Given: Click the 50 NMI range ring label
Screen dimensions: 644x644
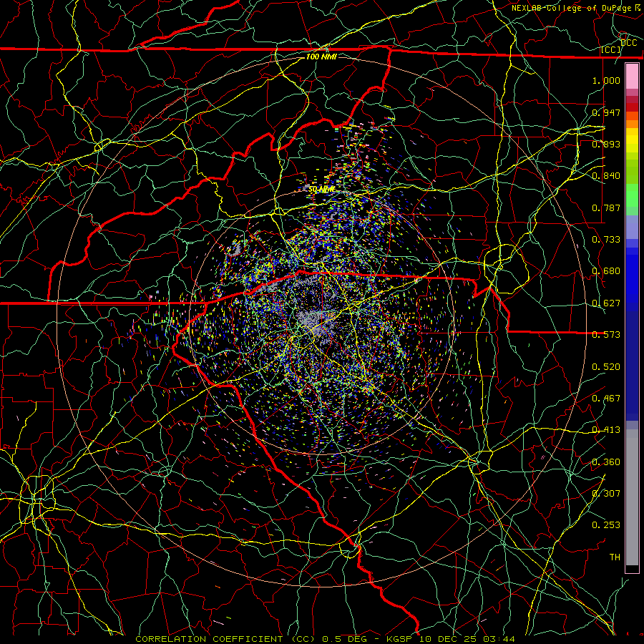Looking at the screenshot, I should [321, 190].
